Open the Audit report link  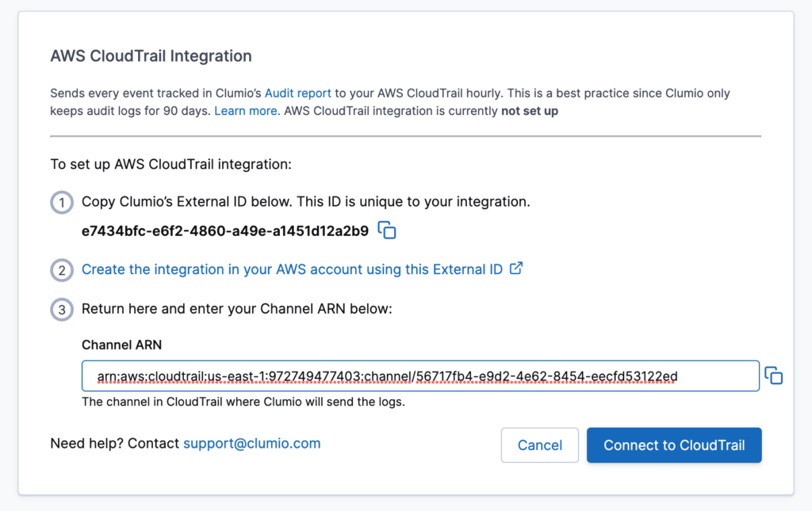298,93
